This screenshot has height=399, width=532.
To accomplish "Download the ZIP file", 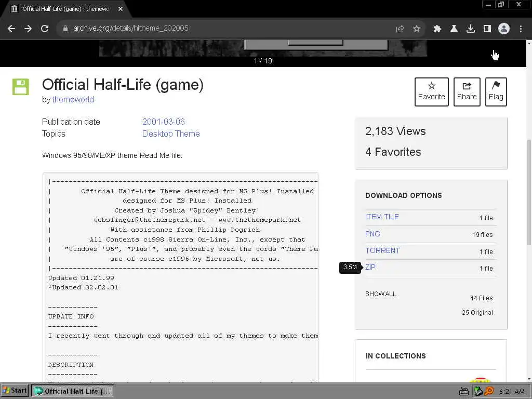I will pyautogui.click(x=370, y=267).
